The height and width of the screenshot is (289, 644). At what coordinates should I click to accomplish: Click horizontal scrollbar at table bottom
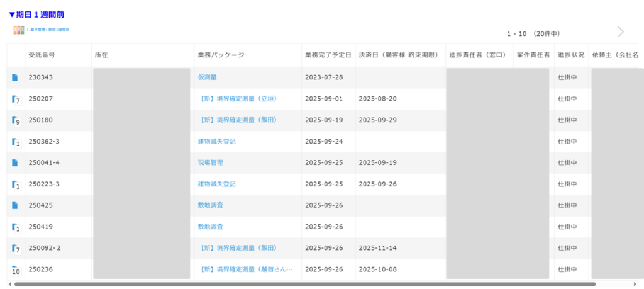[x=302, y=285]
